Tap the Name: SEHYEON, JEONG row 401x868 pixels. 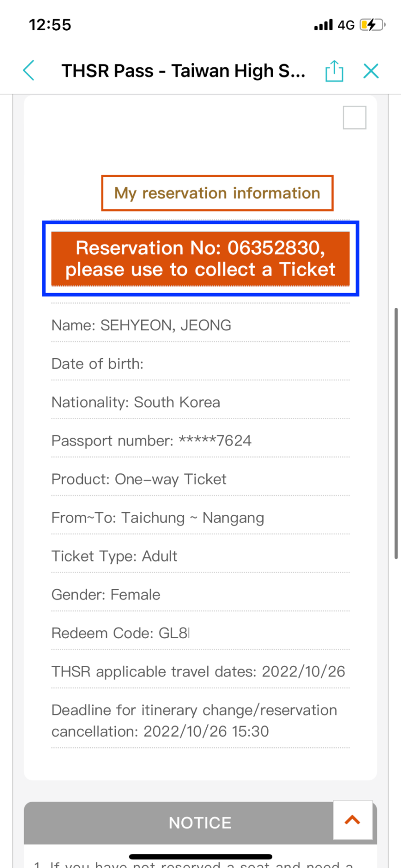[x=200, y=325]
